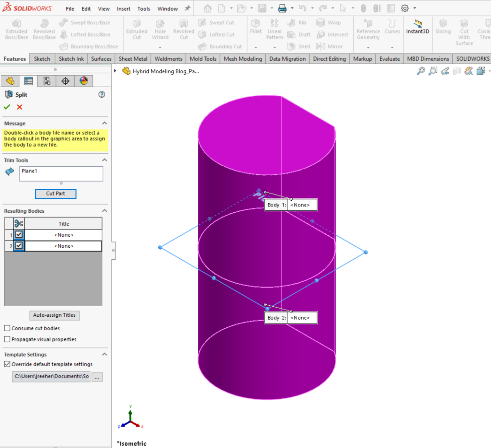Click the Auto-assign Titles button
The width and height of the screenshot is (491, 448).
point(54,315)
